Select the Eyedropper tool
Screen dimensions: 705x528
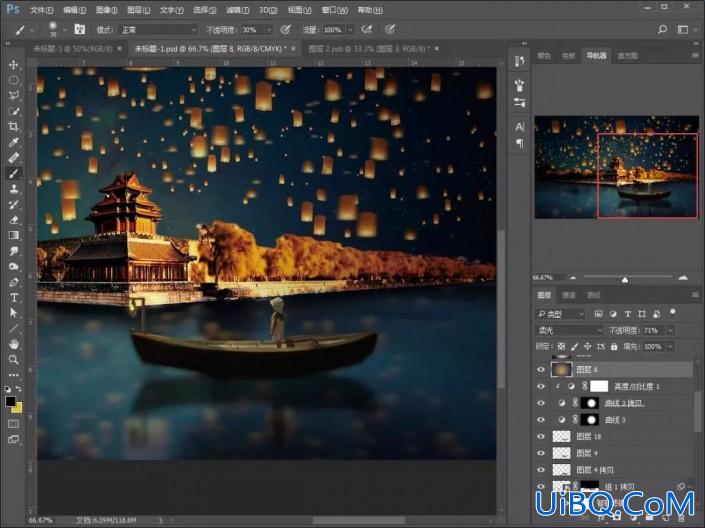coord(13,142)
